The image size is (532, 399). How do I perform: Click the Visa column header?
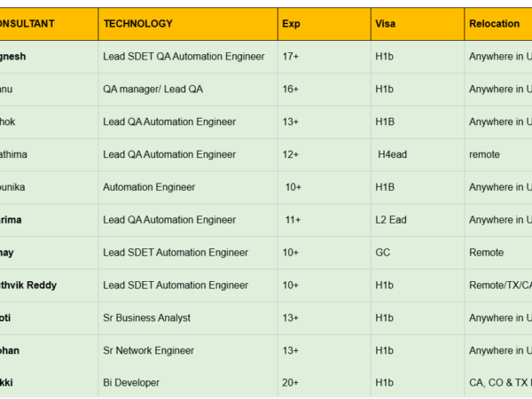pos(386,24)
